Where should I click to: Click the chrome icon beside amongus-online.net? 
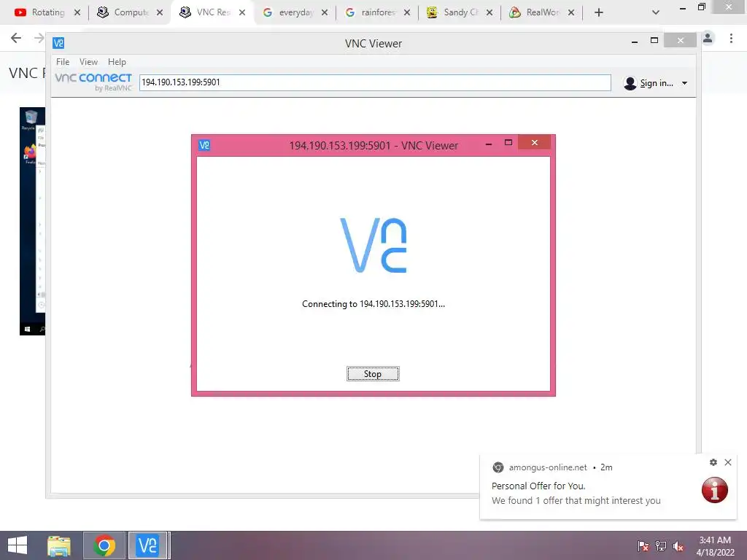click(x=498, y=467)
